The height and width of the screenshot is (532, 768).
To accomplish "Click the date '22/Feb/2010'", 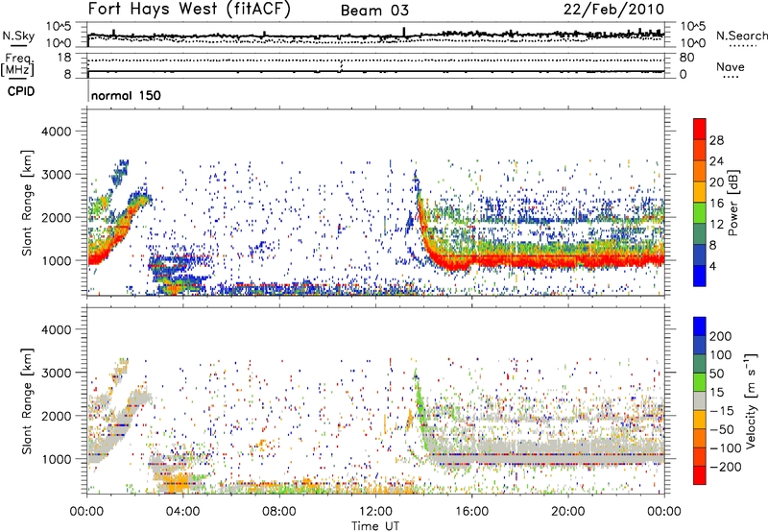I will pos(613,9).
